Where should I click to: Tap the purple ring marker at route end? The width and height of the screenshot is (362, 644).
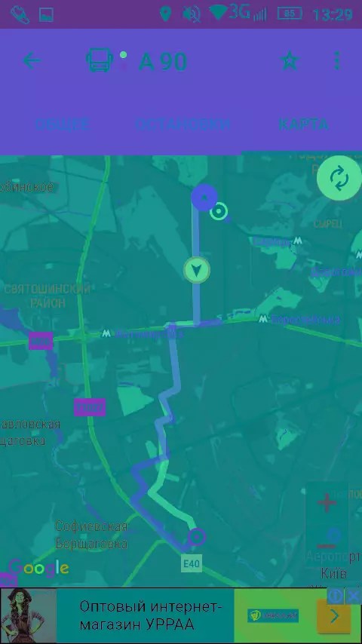click(x=197, y=537)
